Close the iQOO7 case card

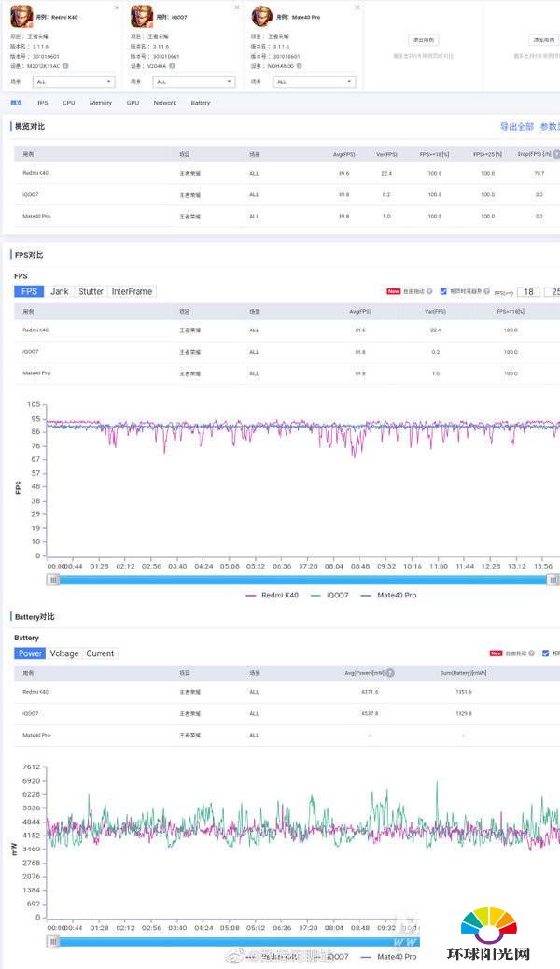[x=237, y=7]
